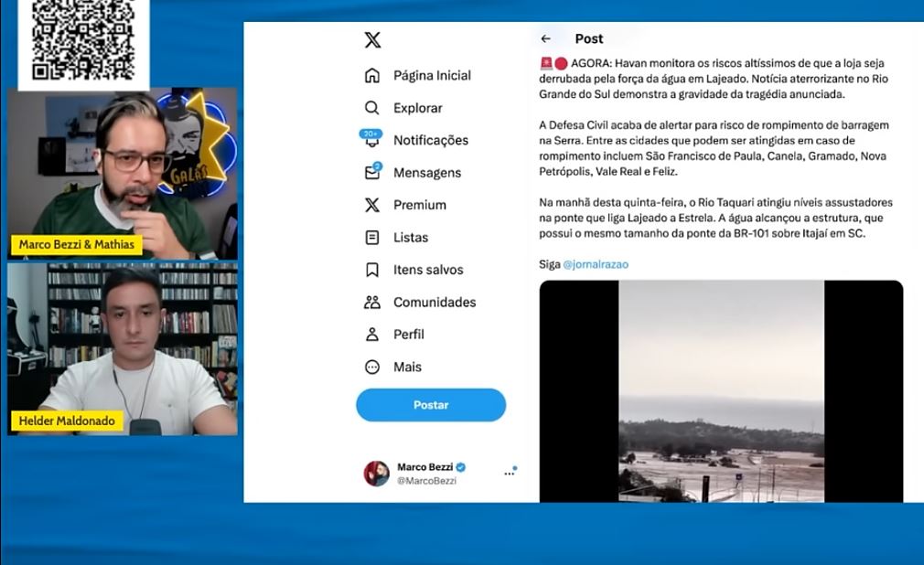Select the Perfil menu label

tap(408, 335)
